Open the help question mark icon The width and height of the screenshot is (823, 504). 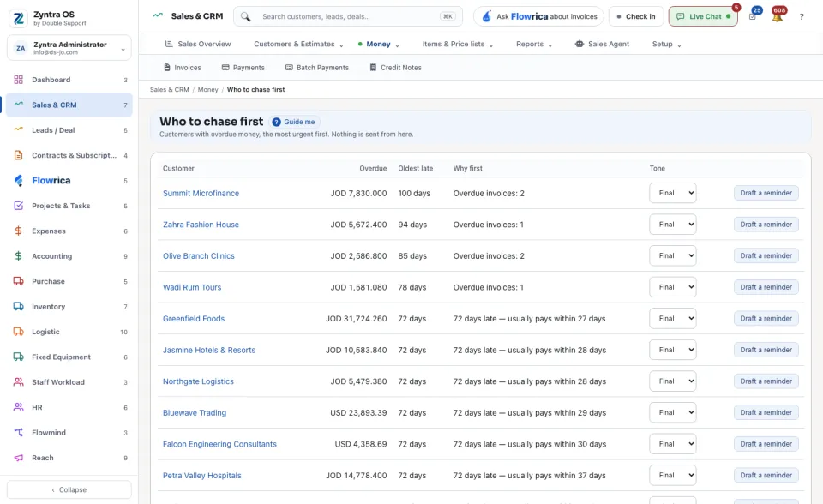click(802, 17)
